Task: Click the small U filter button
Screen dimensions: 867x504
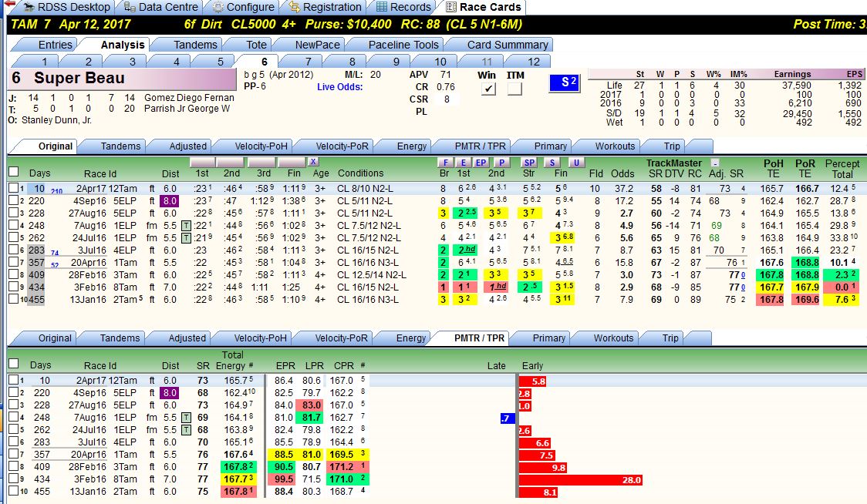Action: [576, 163]
